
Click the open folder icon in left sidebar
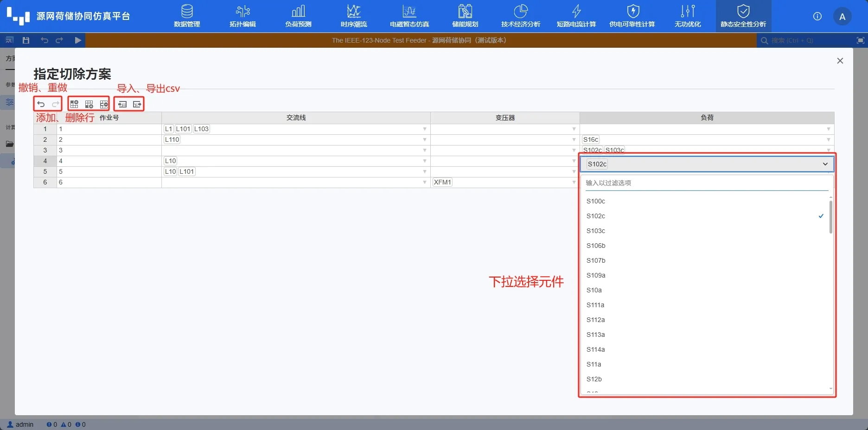click(x=9, y=144)
